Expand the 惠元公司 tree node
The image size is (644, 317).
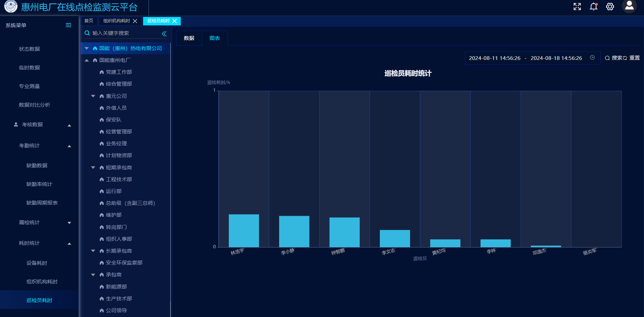click(93, 96)
